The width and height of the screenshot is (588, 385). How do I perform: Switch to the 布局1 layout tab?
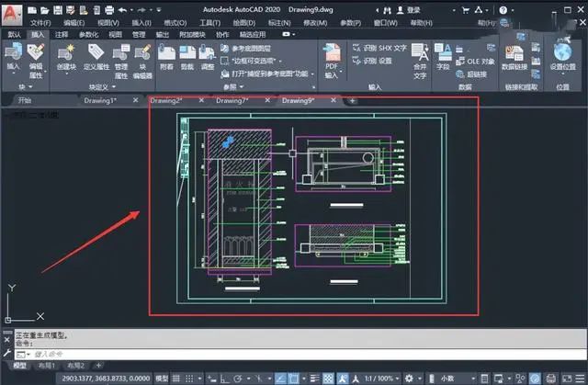click(47, 366)
